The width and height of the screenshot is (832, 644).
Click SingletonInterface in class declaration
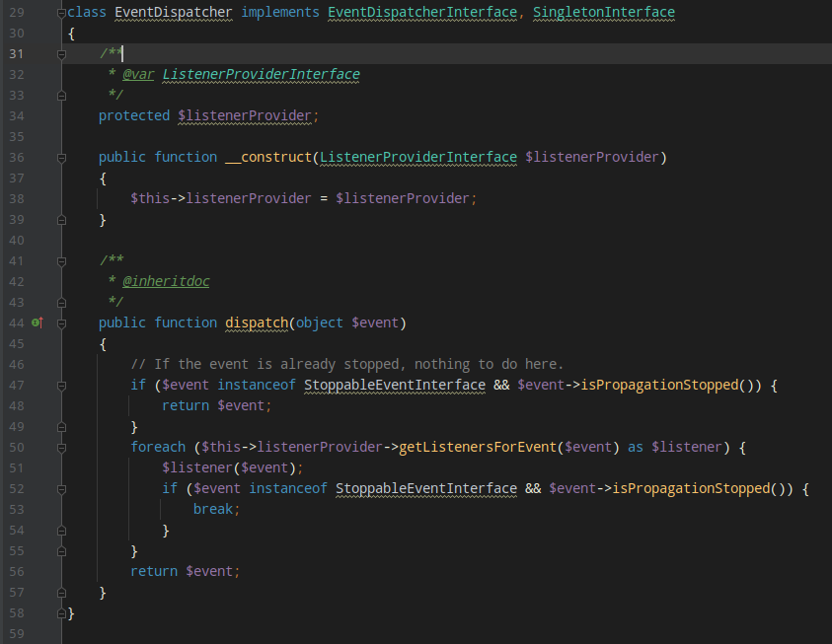point(604,12)
